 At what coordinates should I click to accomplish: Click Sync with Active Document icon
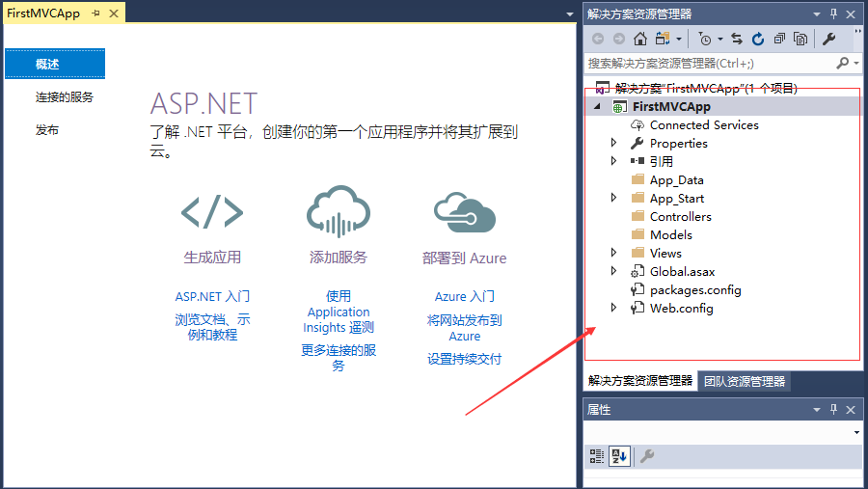click(x=737, y=39)
